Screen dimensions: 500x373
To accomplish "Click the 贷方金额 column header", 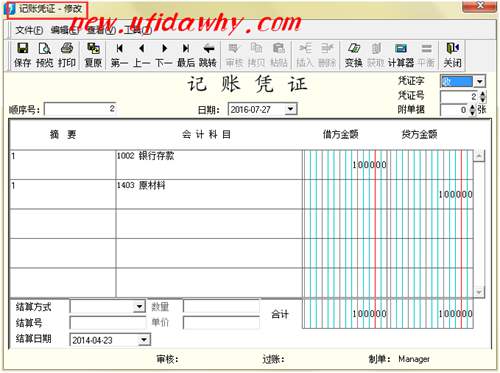I will click(x=419, y=134).
